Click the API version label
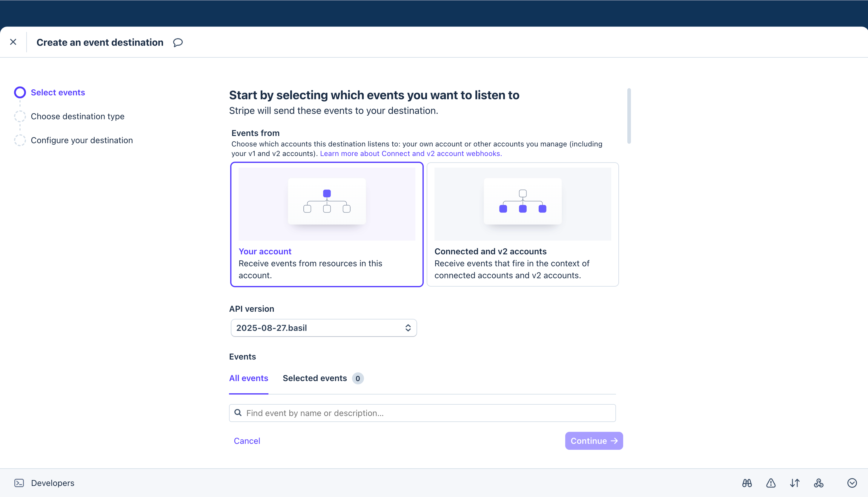 [x=252, y=309]
